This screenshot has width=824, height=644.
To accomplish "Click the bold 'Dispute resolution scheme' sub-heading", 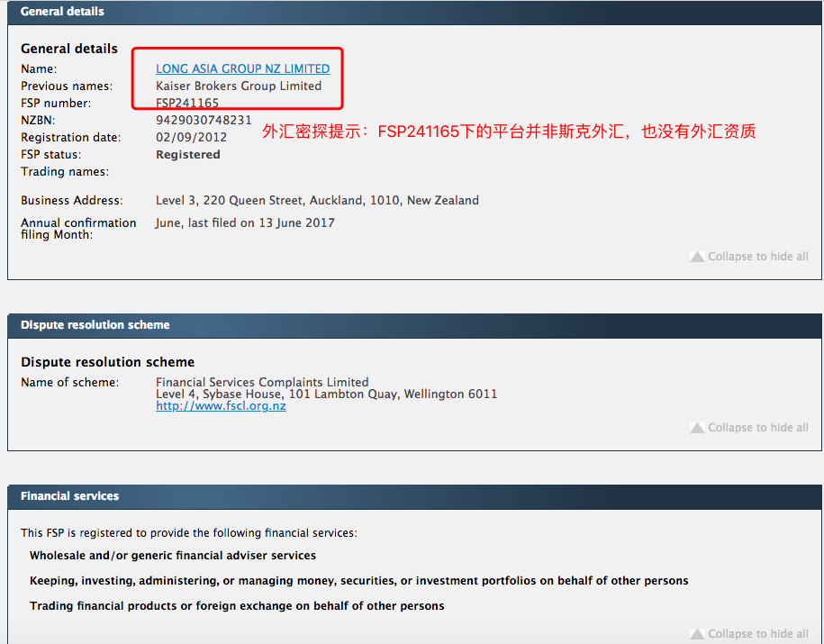I will pos(108,362).
